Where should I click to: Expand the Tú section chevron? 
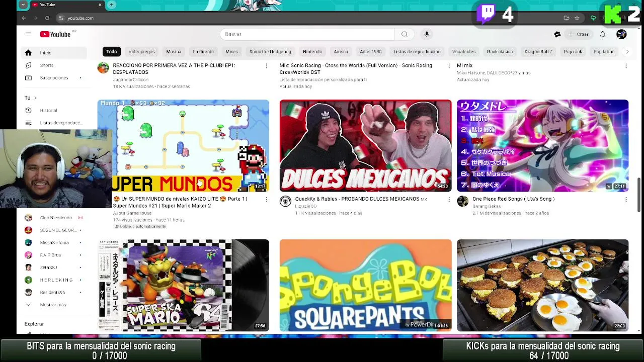[35, 98]
